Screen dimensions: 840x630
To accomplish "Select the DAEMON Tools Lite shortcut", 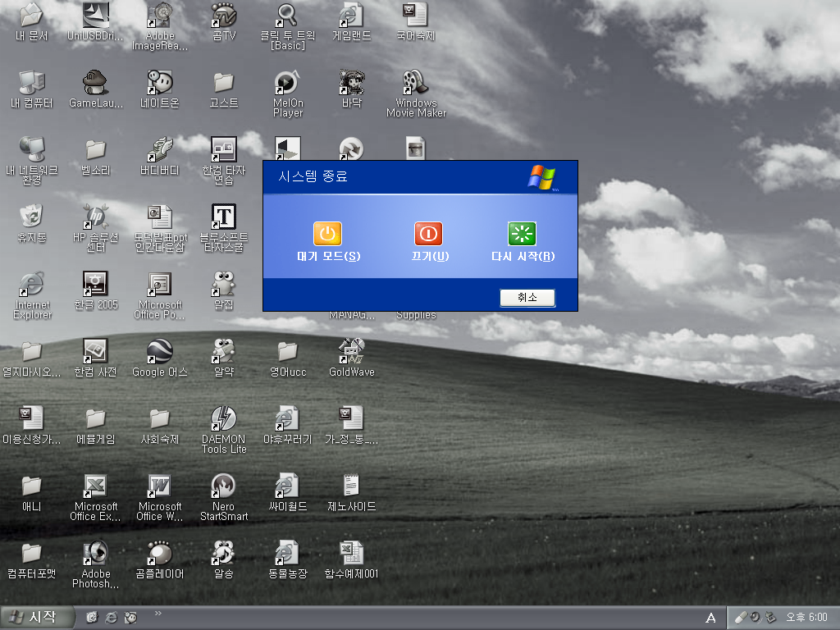I will (224, 430).
